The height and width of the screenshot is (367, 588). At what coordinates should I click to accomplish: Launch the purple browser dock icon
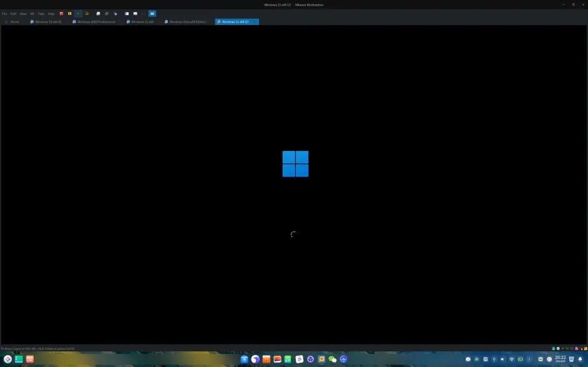tap(255, 359)
